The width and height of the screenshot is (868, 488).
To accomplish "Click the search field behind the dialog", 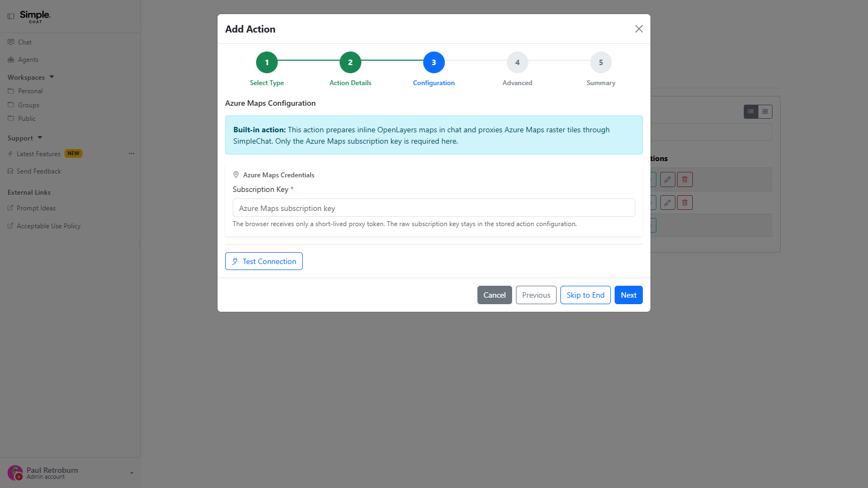I will click(711, 132).
